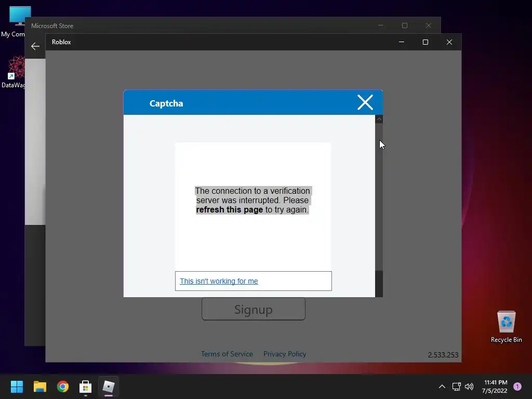Show hidden system tray icons chevron

442,387
